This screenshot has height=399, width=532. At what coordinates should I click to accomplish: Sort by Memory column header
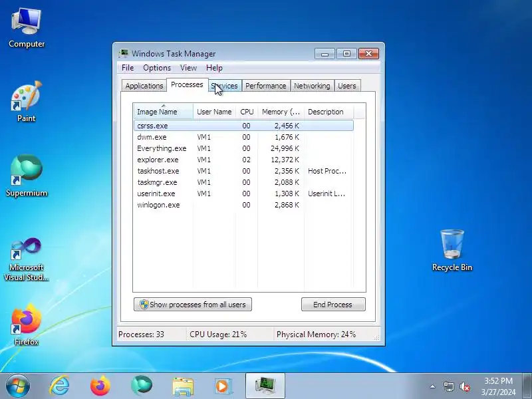coord(281,112)
